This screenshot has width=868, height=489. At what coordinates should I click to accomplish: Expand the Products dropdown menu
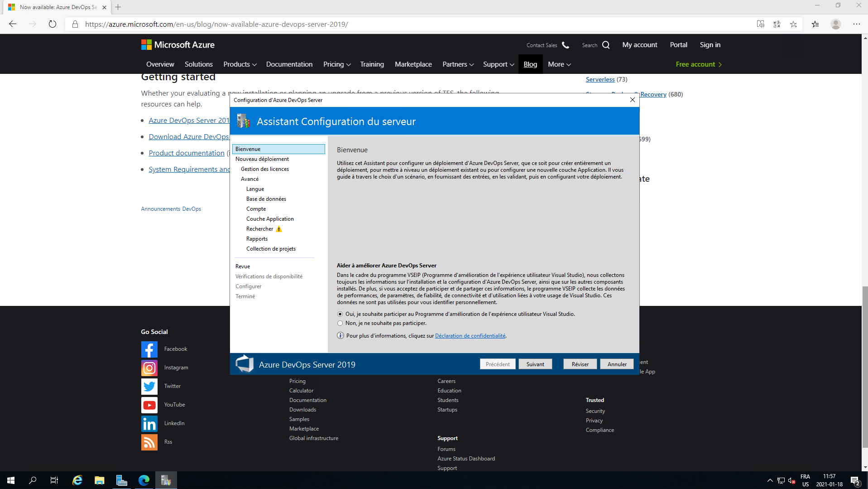pos(240,64)
